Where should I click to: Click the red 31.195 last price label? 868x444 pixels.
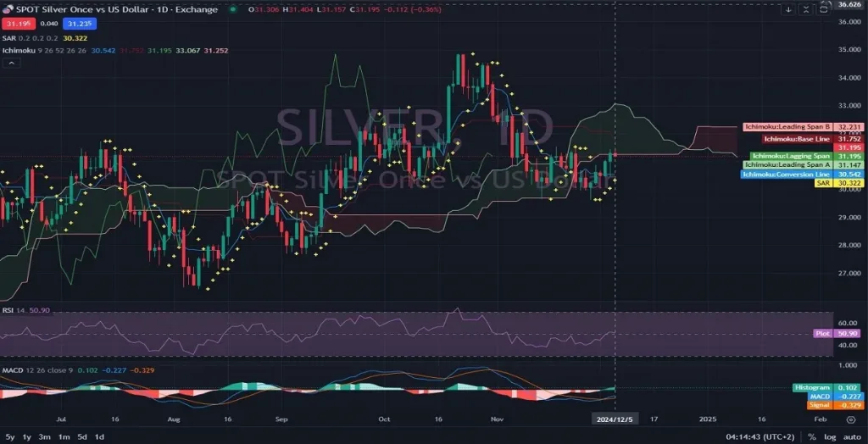tap(849, 147)
